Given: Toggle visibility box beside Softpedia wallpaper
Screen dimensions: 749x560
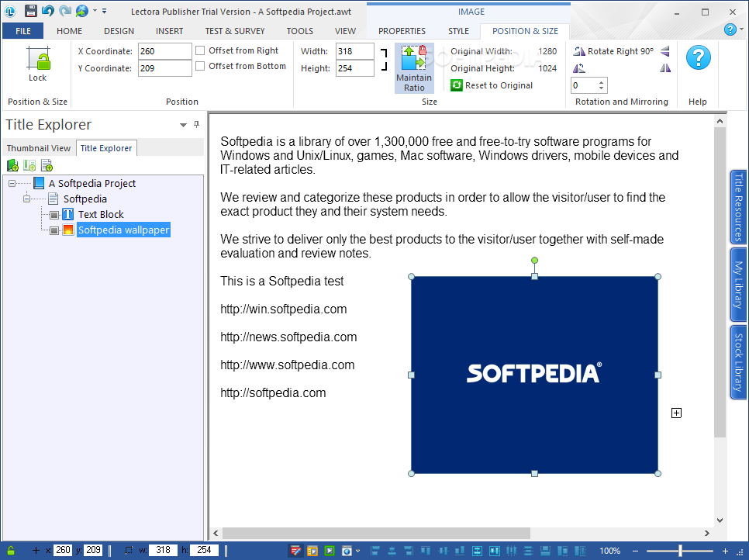Looking at the screenshot, I should click(x=54, y=230).
